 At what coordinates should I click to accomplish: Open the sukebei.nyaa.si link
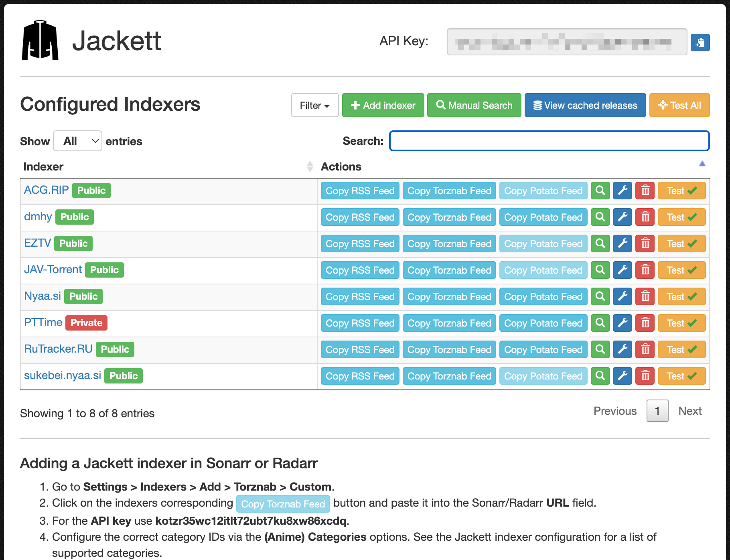point(63,375)
